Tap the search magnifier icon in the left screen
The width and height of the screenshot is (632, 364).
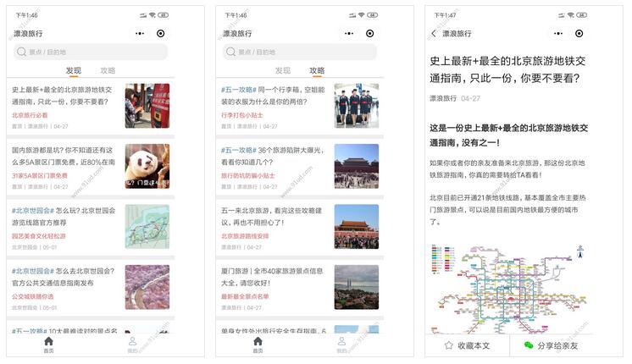coord(21,52)
